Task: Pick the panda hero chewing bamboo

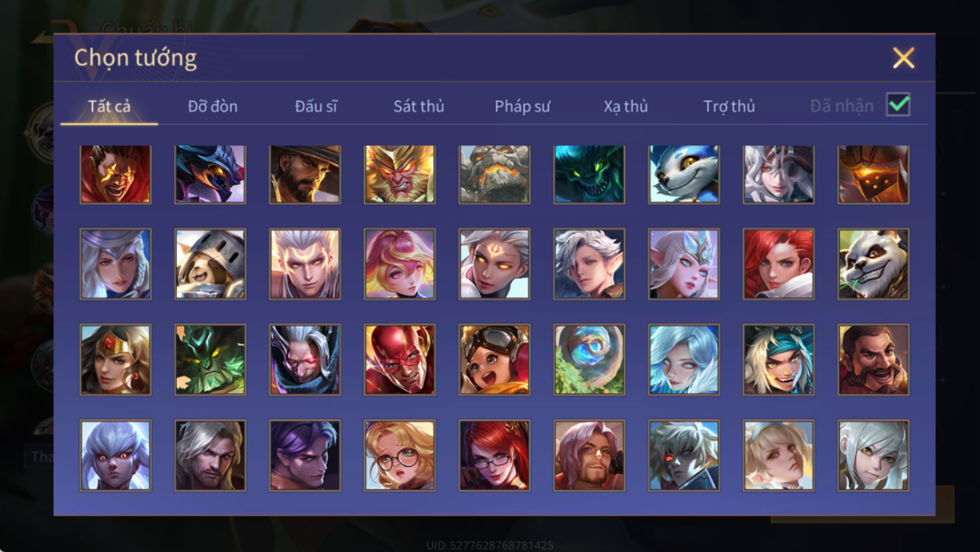Action: pos(874,264)
